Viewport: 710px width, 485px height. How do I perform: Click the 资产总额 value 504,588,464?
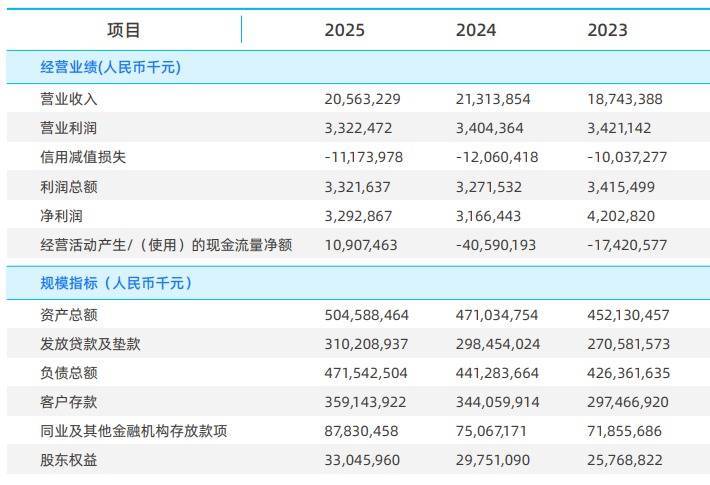(x=367, y=315)
